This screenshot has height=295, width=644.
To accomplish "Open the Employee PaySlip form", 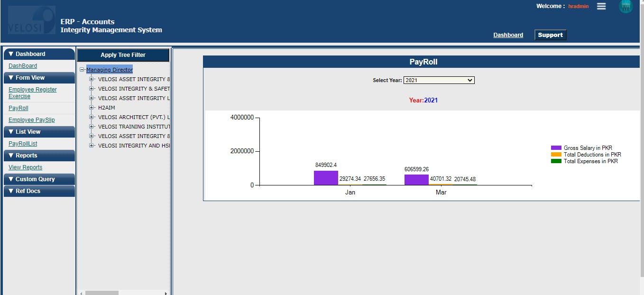I will coord(31,120).
